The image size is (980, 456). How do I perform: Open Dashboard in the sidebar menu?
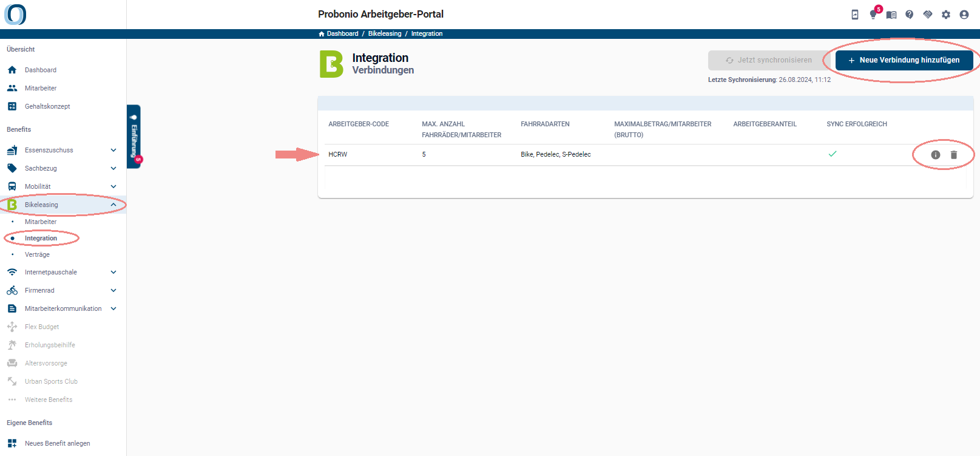point(41,70)
